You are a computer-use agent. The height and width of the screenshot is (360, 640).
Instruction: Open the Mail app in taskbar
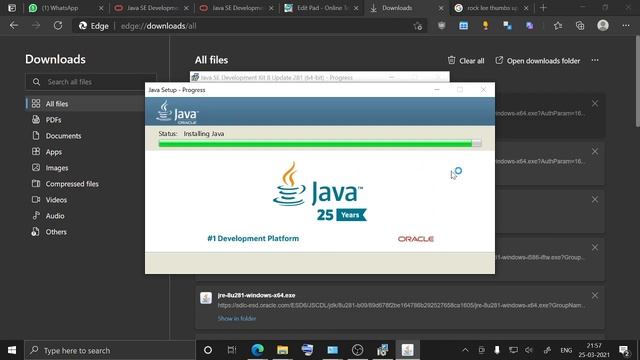coord(332,350)
